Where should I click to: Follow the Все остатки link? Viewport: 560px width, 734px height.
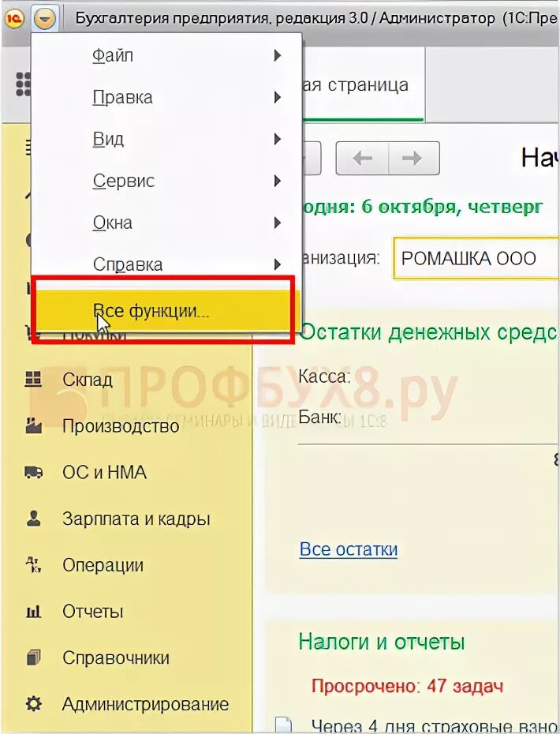click(349, 549)
